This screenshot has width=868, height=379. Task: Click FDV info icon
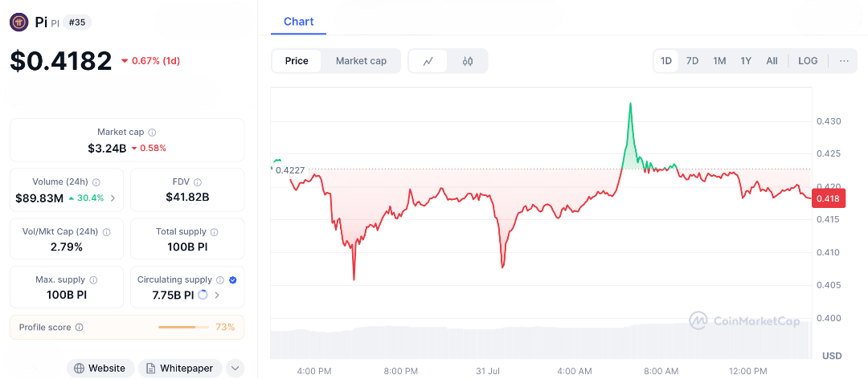[198, 182]
